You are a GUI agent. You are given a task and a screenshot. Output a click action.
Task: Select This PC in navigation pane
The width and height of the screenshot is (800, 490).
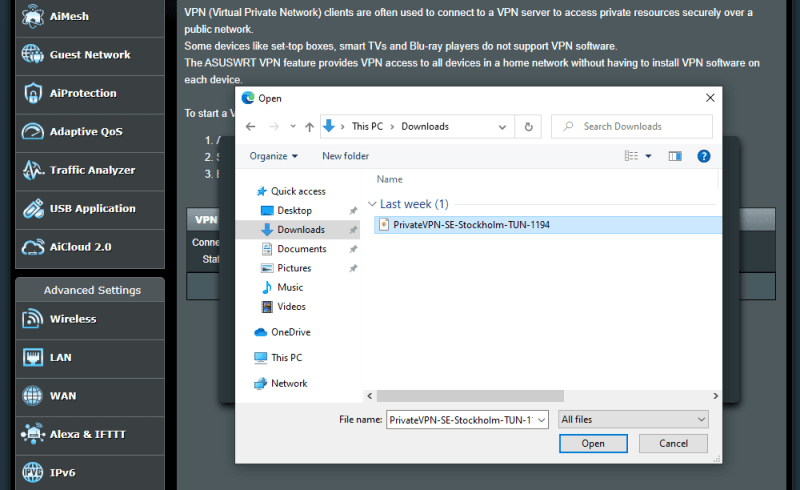286,358
